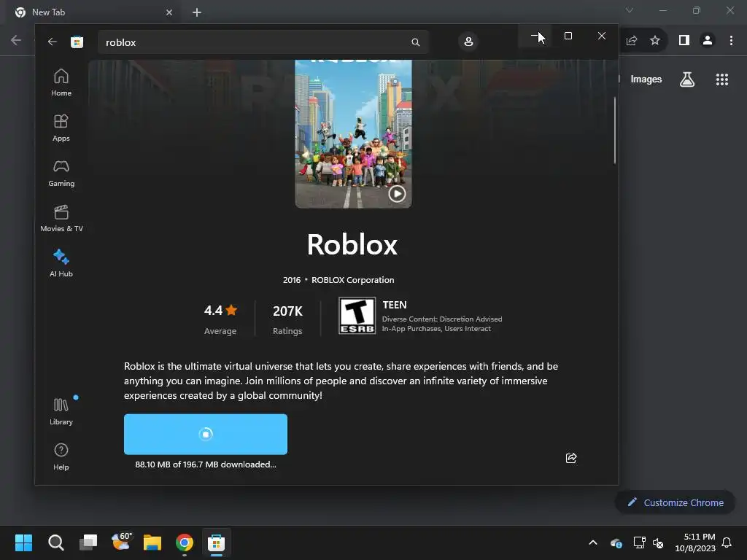747x560 pixels.
Task: Open File Explorer from taskbar
Action: [152, 542]
